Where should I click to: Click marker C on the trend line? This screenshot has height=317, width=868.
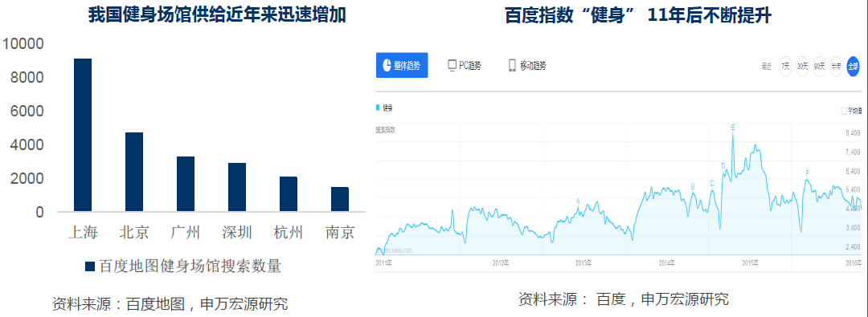[x=712, y=183]
